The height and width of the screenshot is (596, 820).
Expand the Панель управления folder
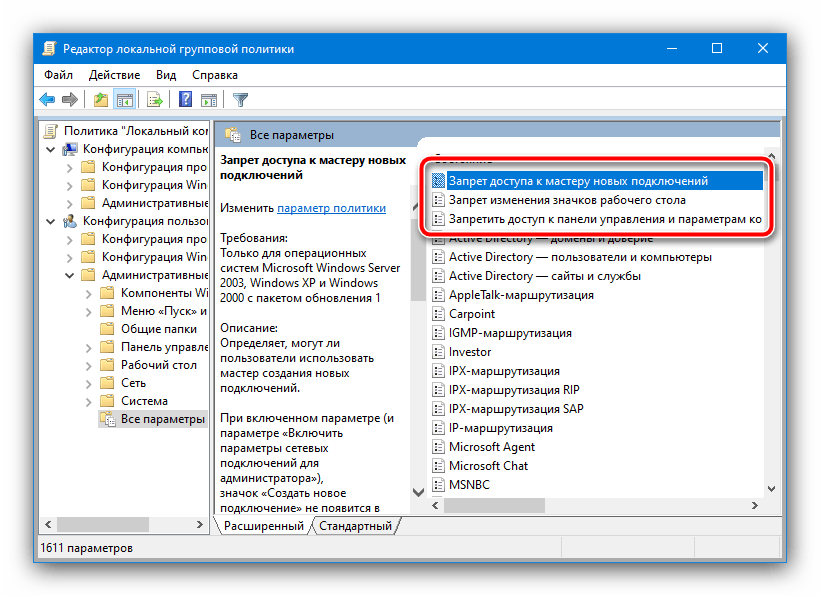coord(88,348)
